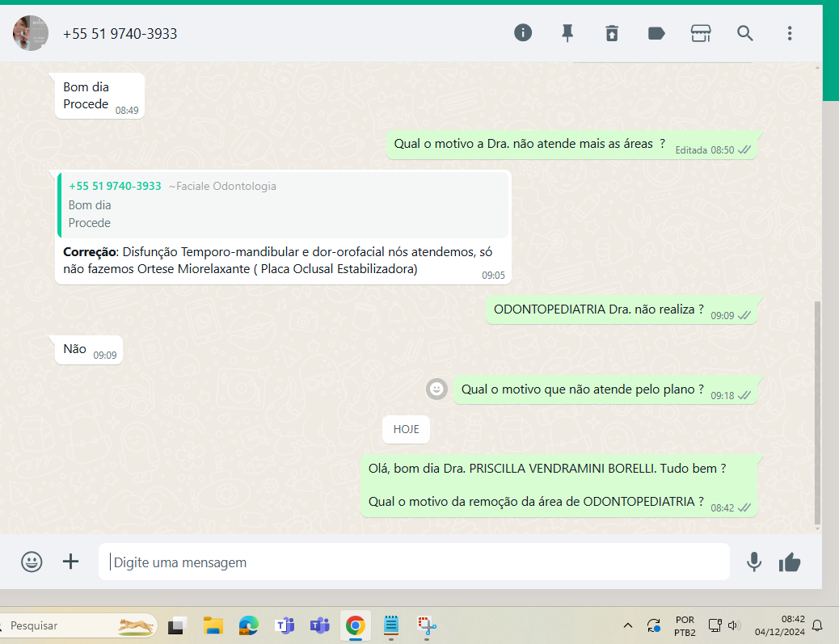Open the clock showing 08:42 04/12/2024
The image size is (839, 644).
pyautogui.click(x=780, y=625)
